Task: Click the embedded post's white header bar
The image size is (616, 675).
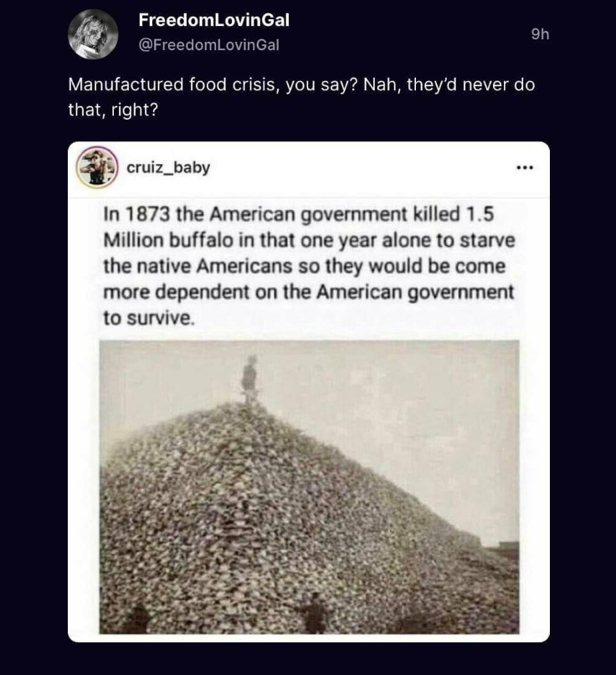Action: (309, 169)
